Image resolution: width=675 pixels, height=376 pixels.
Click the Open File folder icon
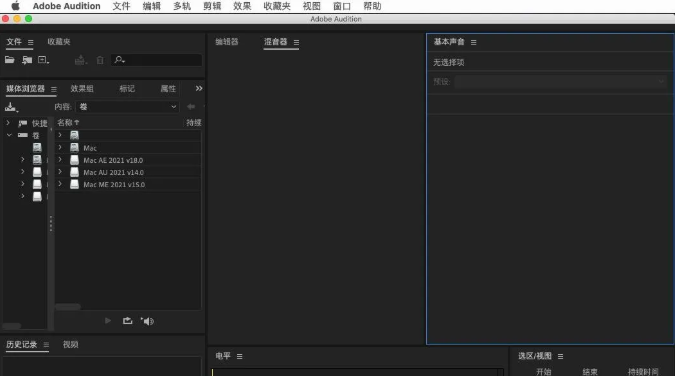(x=9, y=60)
